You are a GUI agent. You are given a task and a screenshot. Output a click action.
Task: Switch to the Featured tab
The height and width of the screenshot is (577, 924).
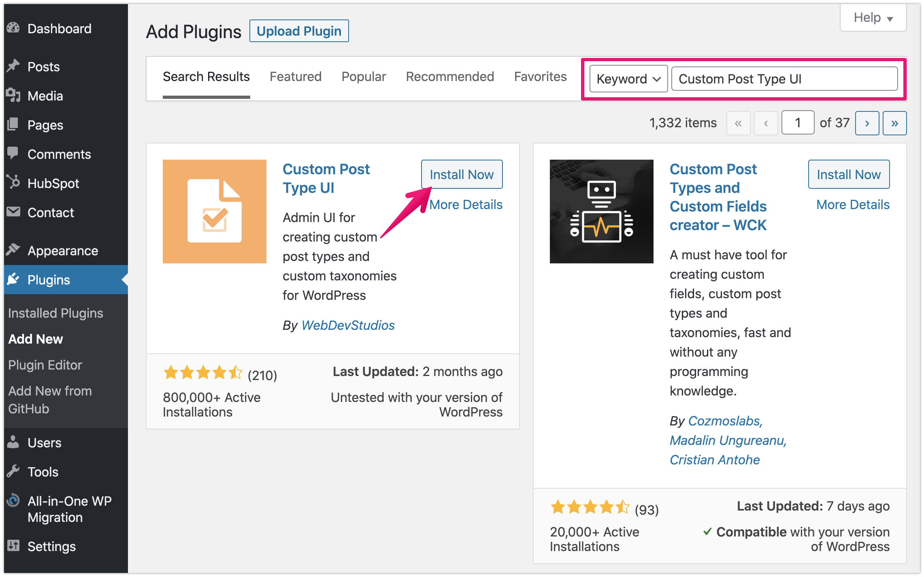[x=296, y=77]
